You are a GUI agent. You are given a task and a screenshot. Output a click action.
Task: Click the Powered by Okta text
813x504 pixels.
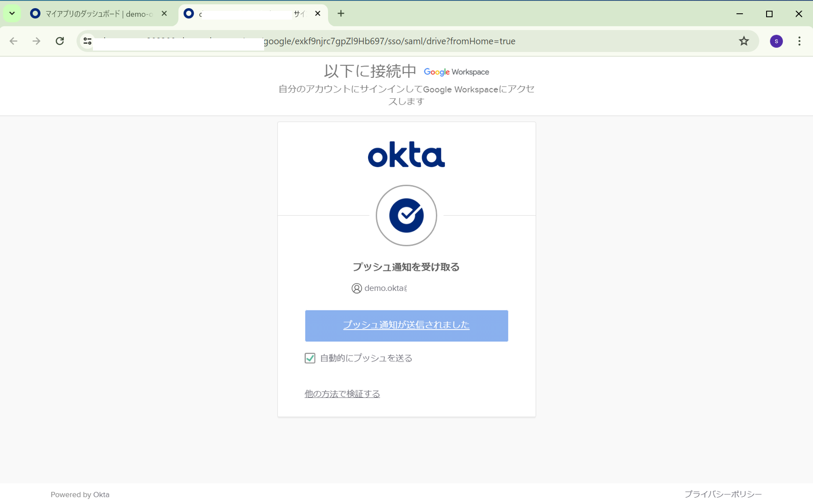pyautogui.click(x=80, y=494)
